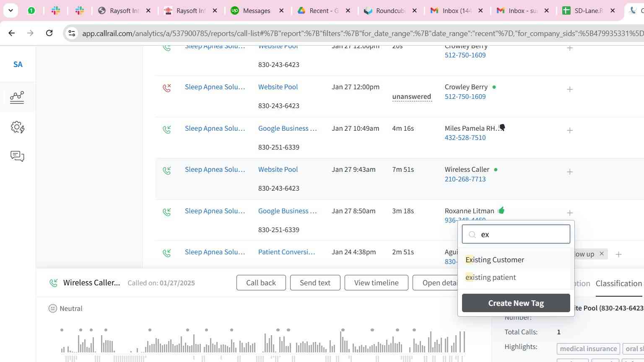The image size is (644, 362).
Task: Switch to the Inbox (144 Gmail tab
Action: pos(457,10)
